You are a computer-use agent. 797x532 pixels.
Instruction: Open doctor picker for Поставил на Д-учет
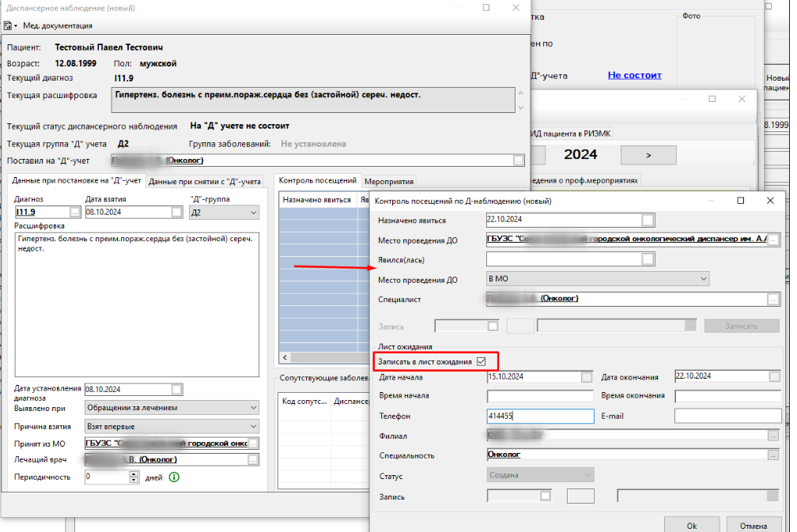pos(518,160)
